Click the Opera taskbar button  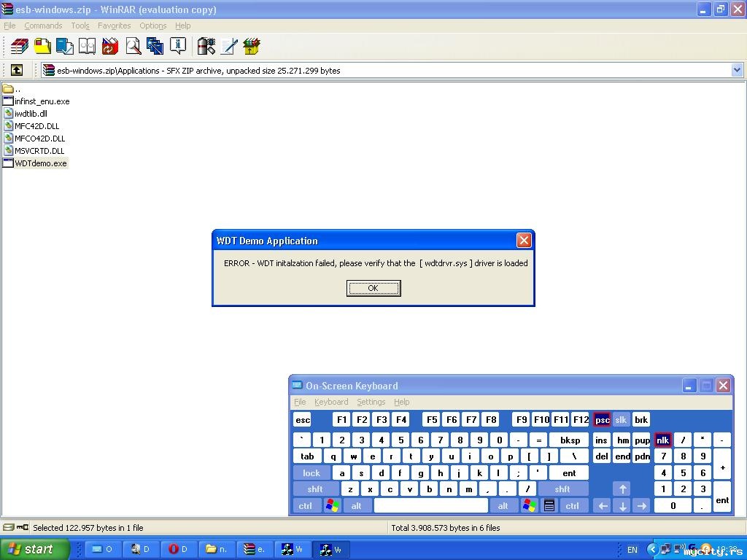[x=178, y=549]
